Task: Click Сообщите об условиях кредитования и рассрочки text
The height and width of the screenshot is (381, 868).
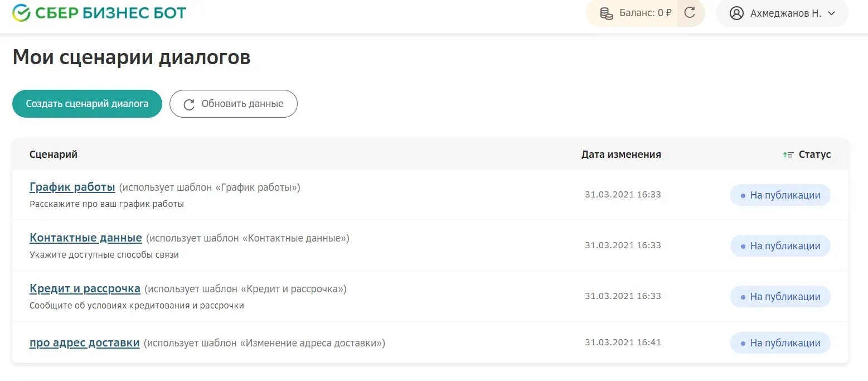Action: coord(137,306)
